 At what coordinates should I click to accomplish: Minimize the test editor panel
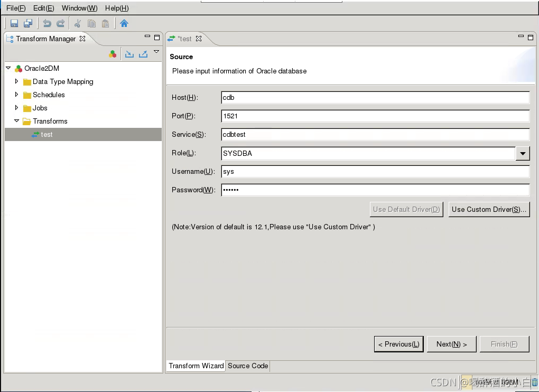tap(521, 36)
